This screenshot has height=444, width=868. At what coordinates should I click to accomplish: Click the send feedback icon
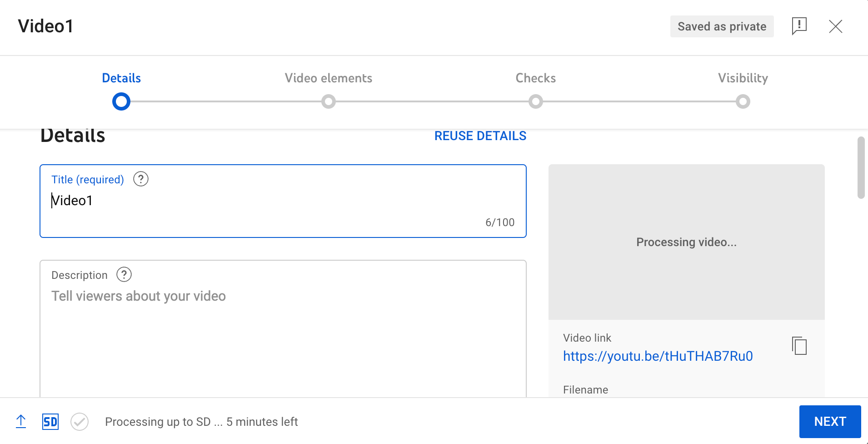[799, 26]
